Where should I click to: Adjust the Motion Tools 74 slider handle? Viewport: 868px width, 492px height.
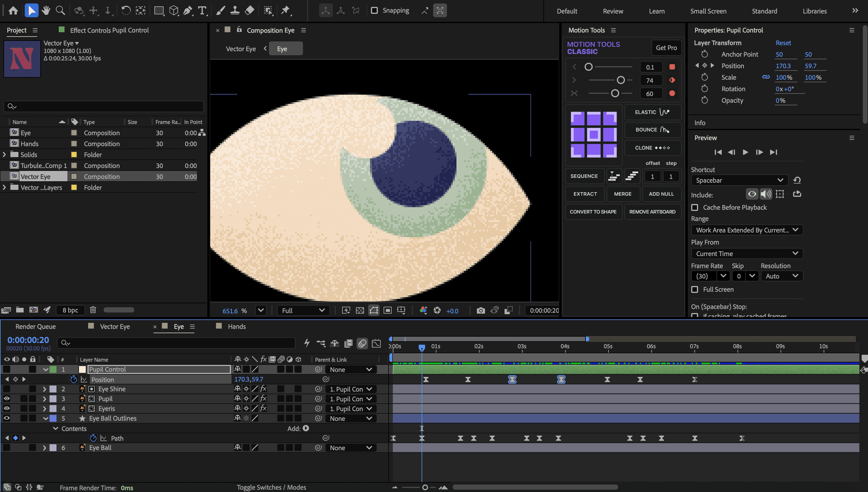tap(621, 80)
